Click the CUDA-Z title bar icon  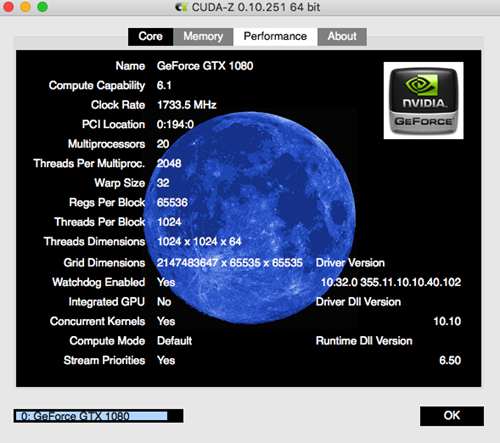point(181,7)
